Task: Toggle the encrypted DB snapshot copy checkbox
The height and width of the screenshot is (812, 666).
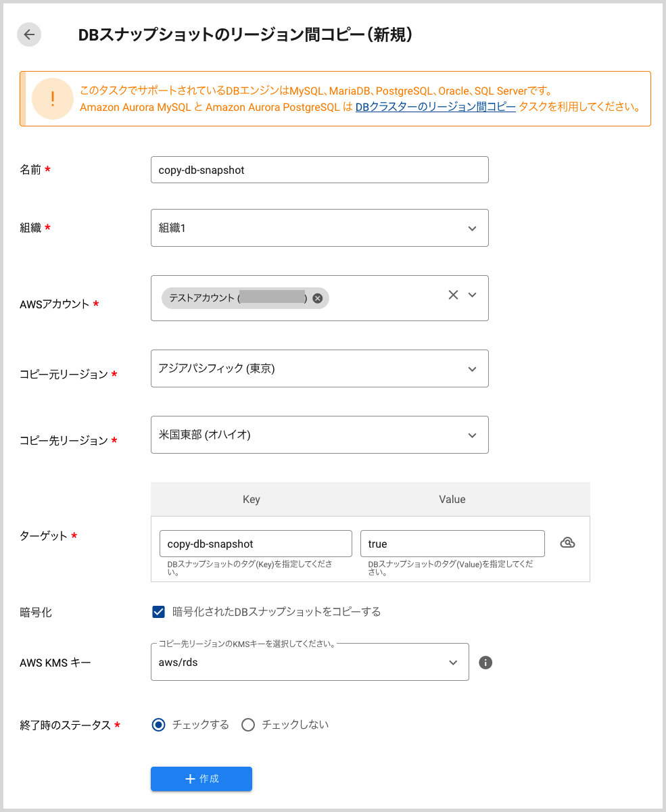Action: 159,612
